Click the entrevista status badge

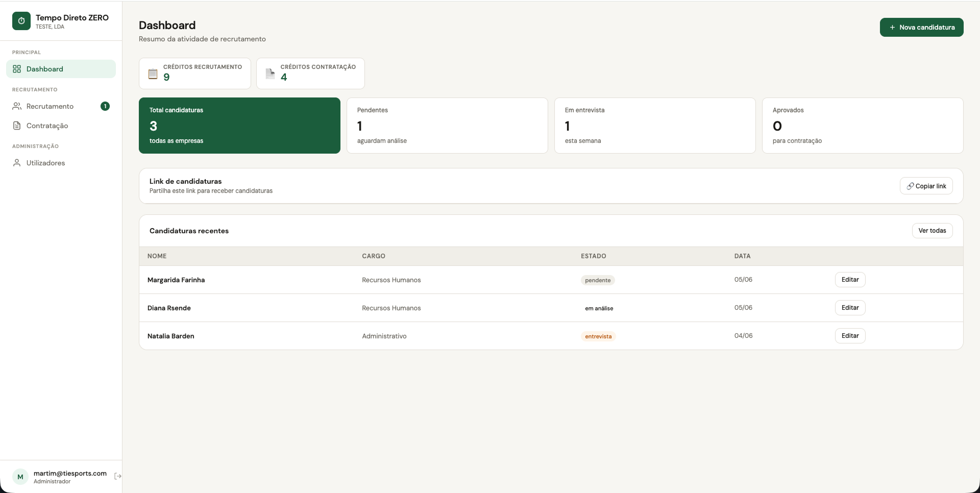pyautogui.click(x=598, y=336)
